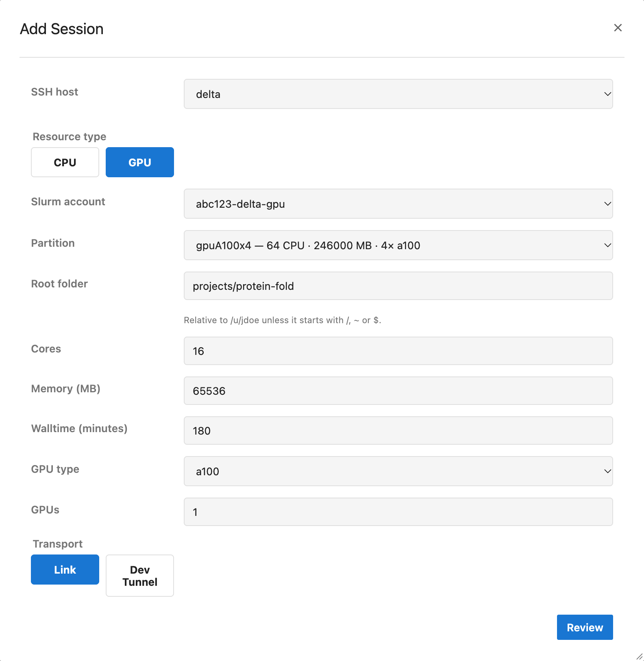Choose Dev Tunnel transport
This screenshot has height=661, width=644.
pyautogui.click(x=140, y=576)
